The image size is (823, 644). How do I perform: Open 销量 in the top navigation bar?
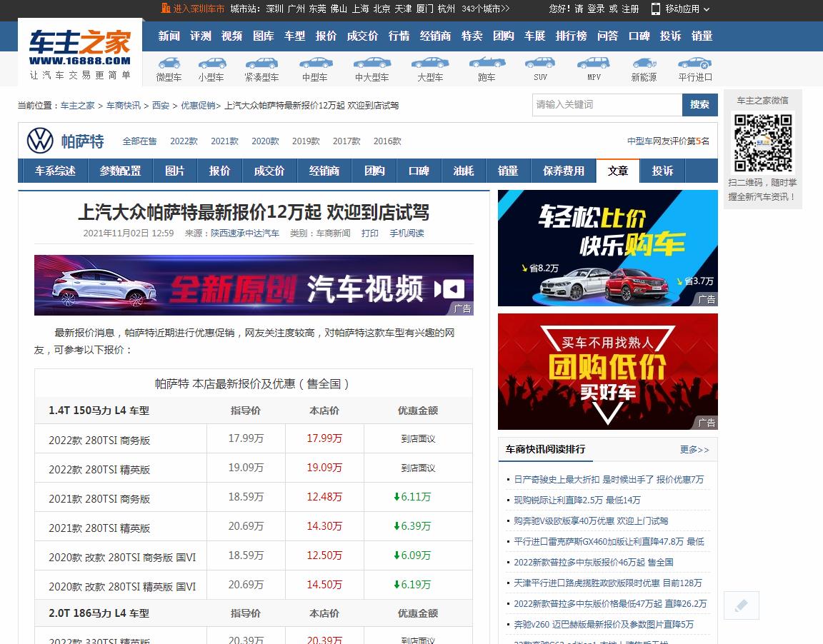pos(702,36)
